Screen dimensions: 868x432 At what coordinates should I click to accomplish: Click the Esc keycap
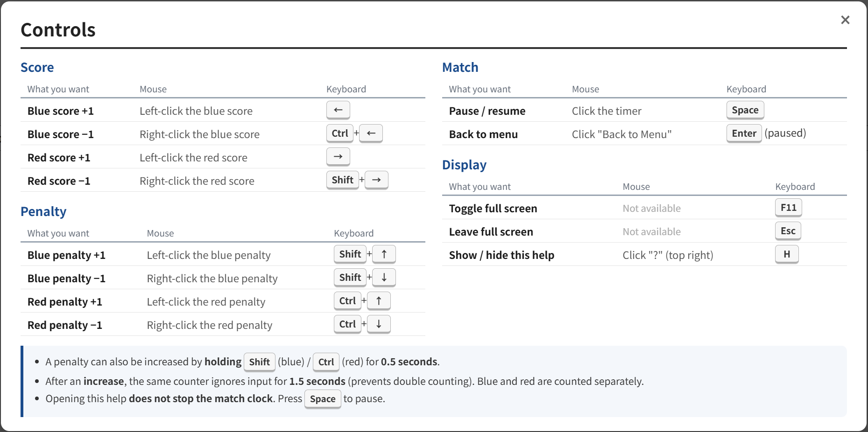coord(788,231)
